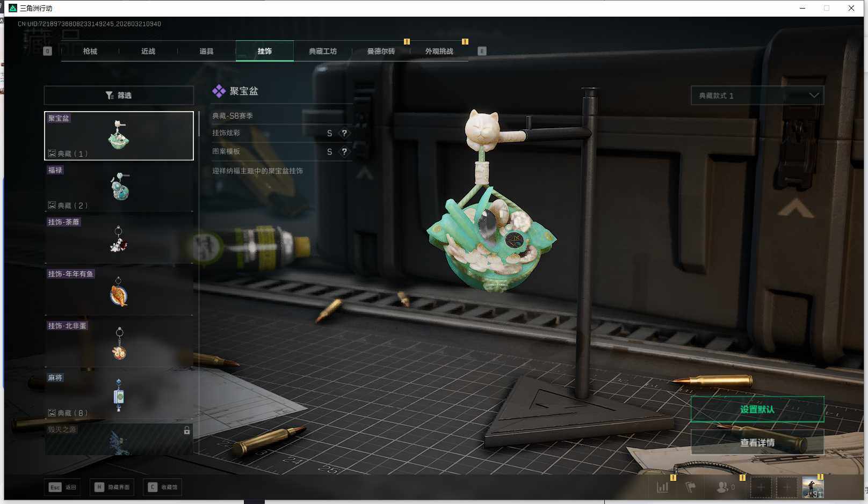The image size is (868, 504).
Task: Click the E next-tab key icon
Action: tap(482, 51)
